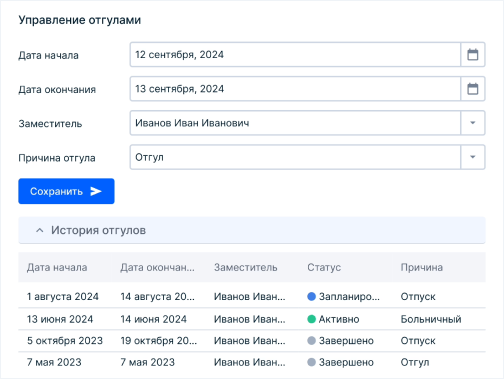Select the 14 июня 2024 cell
The height and width of the screenshot is (379, 504).
click(153, 319)
